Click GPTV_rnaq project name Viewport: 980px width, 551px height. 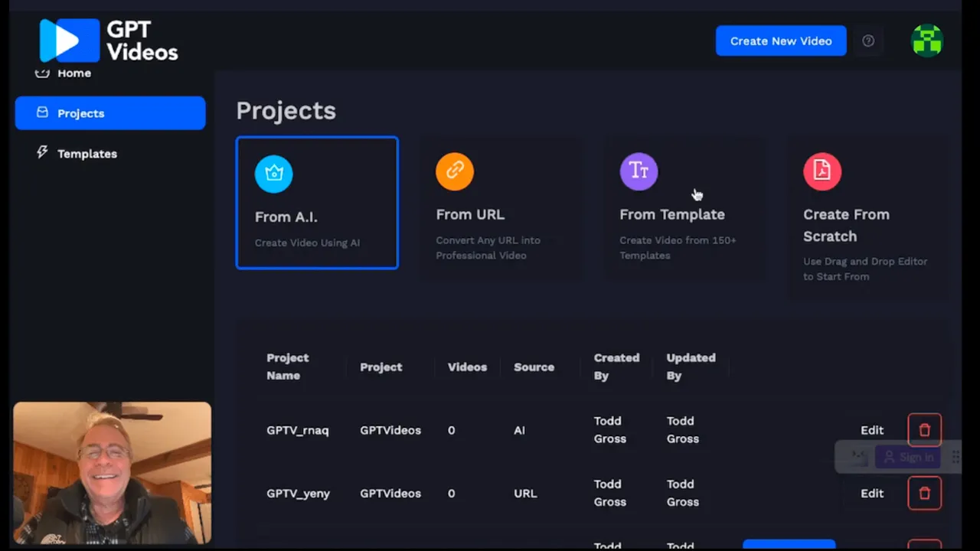click(298, 430)
